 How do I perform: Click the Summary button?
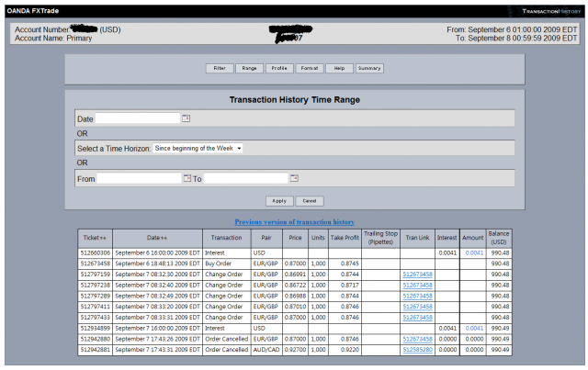pos(369,68)
